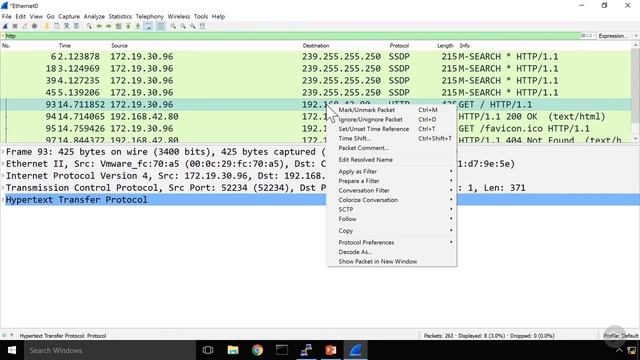Image resolution: width=640 pixels, height=360 pixels.
Task: Click the packet list vertical scrollbar
Action: click(x=636, y=92)
